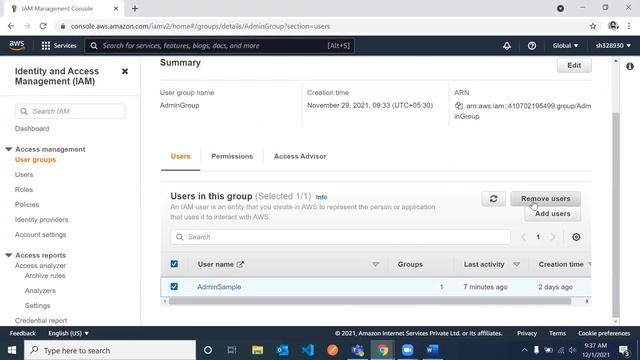Open Users in the sidebar
The image size is (640, 360).
point(24,175)
